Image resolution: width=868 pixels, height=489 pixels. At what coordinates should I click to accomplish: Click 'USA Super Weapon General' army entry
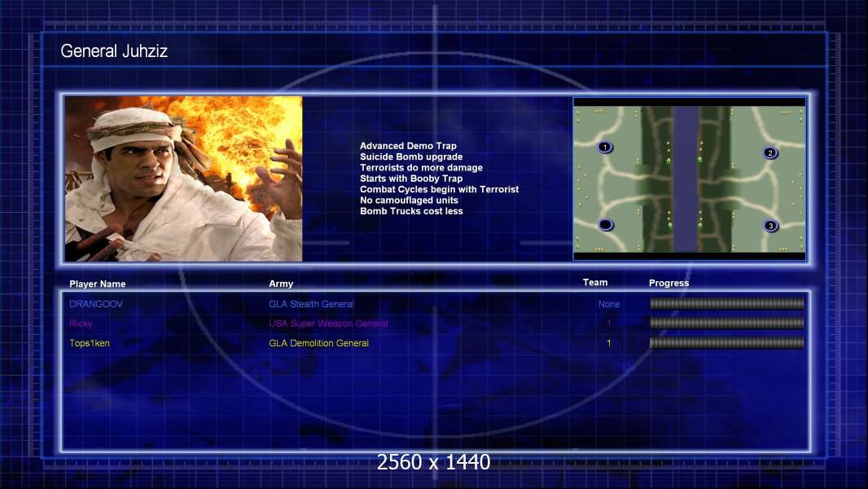pos(328,324)
